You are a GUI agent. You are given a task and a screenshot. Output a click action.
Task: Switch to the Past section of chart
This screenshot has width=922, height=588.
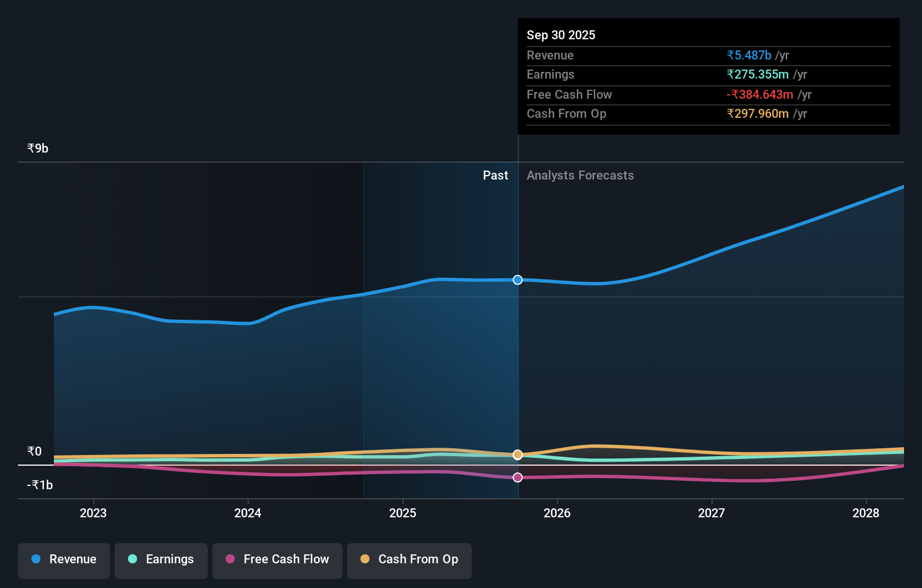pos(495,175)
